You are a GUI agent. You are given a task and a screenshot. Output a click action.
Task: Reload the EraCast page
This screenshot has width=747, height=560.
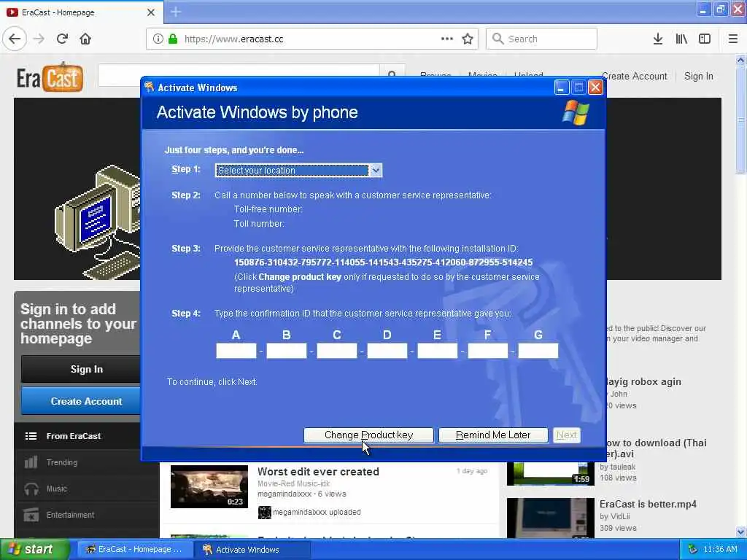coord(62,39)
